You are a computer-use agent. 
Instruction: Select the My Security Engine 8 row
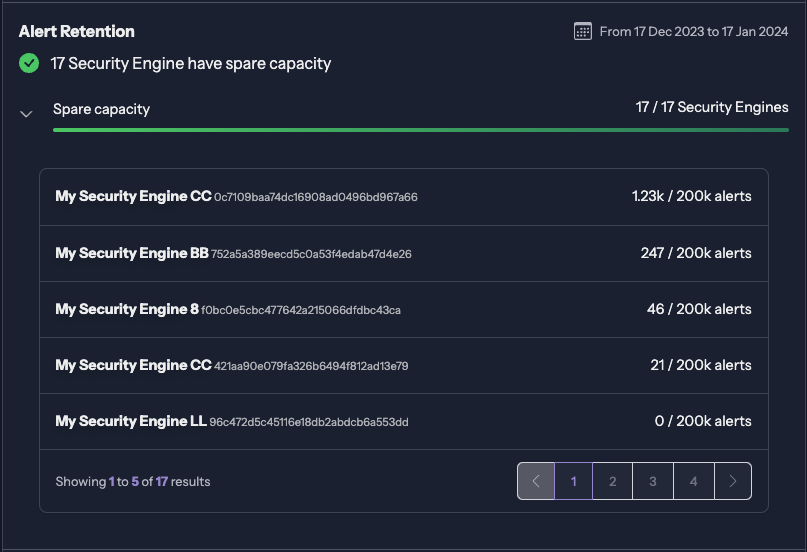pyautogui.click(x=127, y=309)
